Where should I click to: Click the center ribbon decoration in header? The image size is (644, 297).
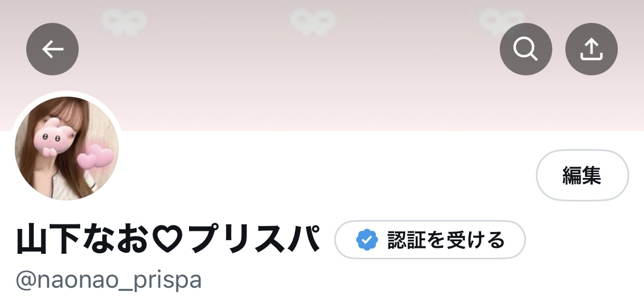(x=312, y=21)
